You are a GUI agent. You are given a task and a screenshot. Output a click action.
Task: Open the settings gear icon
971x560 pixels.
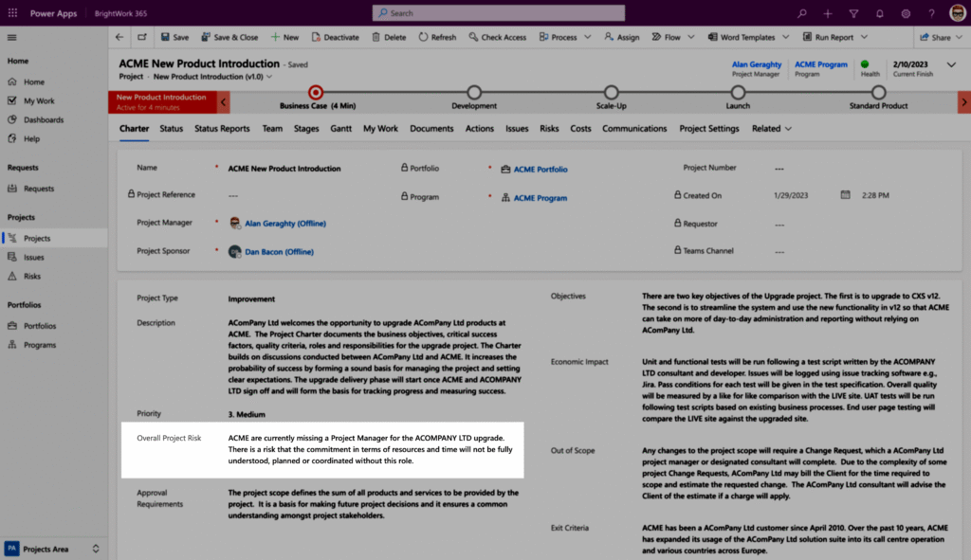[x=905, y=13]
